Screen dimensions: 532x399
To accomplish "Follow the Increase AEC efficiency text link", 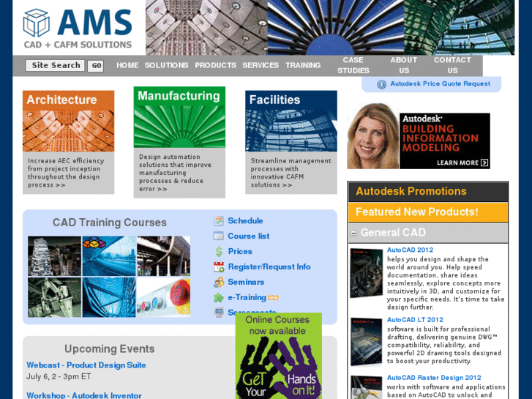I will click(66, 173).
